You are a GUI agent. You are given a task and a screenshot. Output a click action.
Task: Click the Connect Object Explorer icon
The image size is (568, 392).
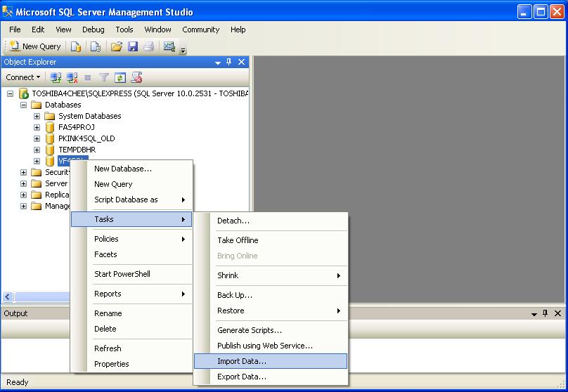point(56,77)
